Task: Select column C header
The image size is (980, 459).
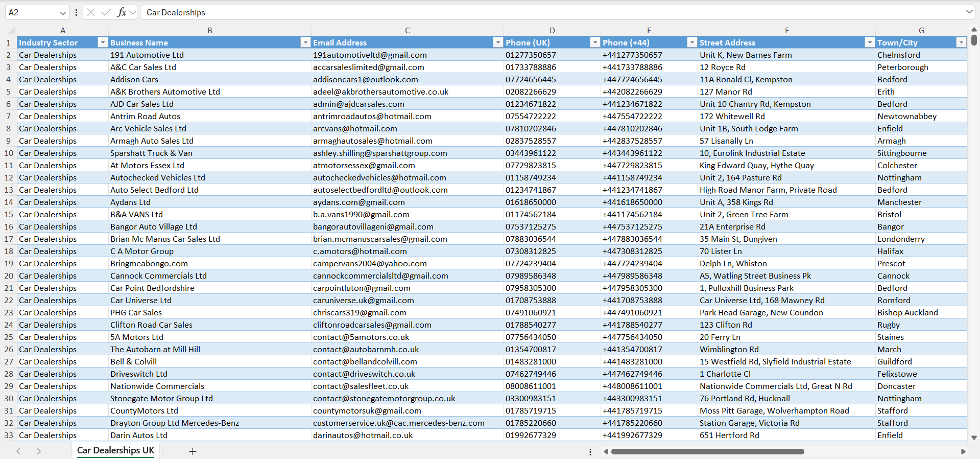Action: tap(408, 30)
